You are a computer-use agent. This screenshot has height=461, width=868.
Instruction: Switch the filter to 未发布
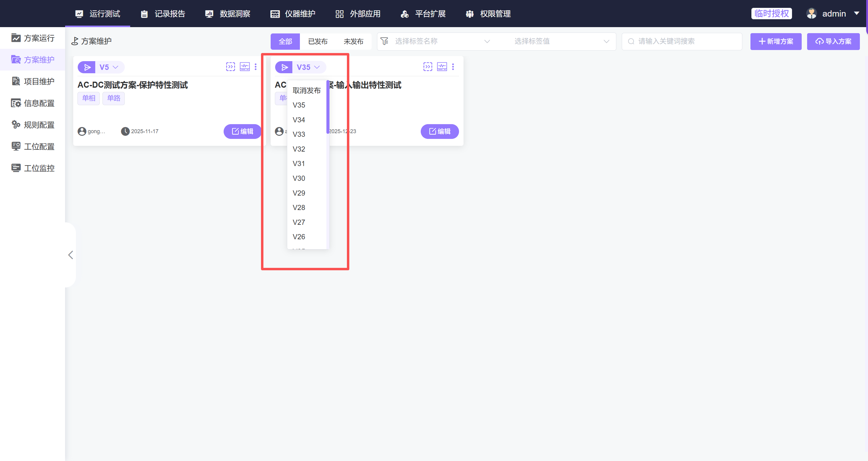(x=353, y=42)
